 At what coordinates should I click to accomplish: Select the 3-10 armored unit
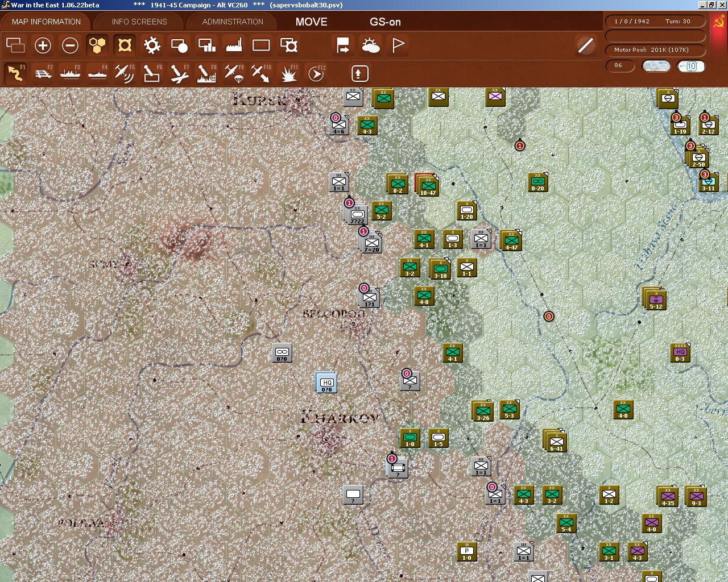pos(440,269)
